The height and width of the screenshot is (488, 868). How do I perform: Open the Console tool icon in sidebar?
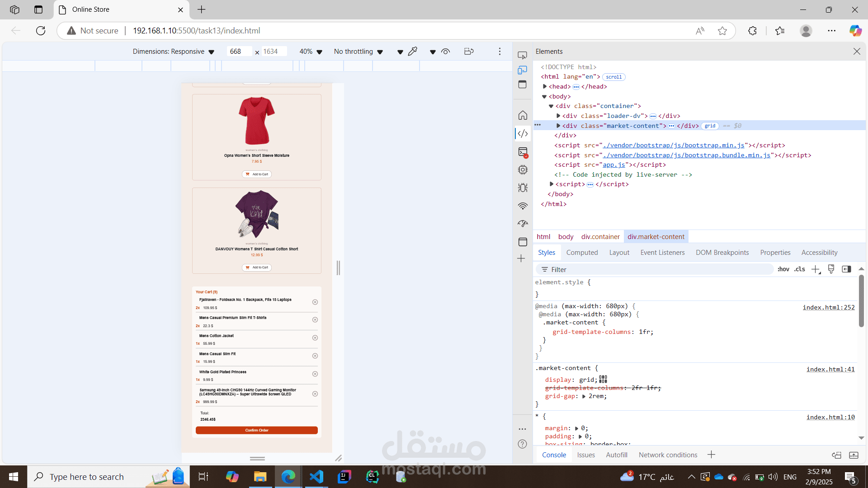(523, 152)
